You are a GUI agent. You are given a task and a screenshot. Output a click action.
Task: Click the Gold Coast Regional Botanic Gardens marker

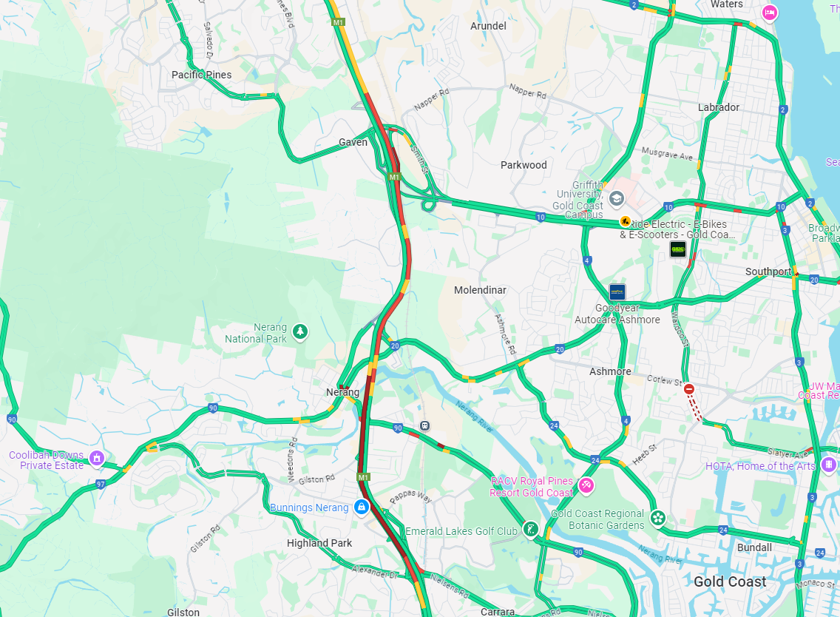658,518
